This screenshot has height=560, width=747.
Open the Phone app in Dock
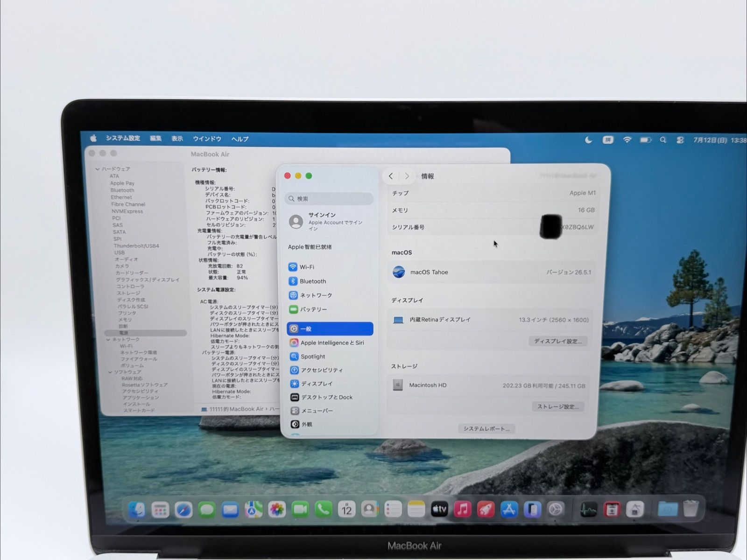[323, 510]
